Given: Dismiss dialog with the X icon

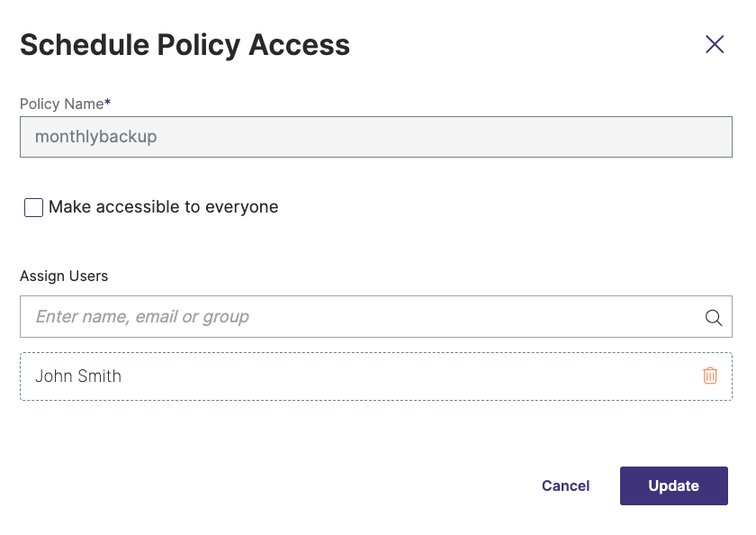Looking at the screenshot, I should (715, 44).
